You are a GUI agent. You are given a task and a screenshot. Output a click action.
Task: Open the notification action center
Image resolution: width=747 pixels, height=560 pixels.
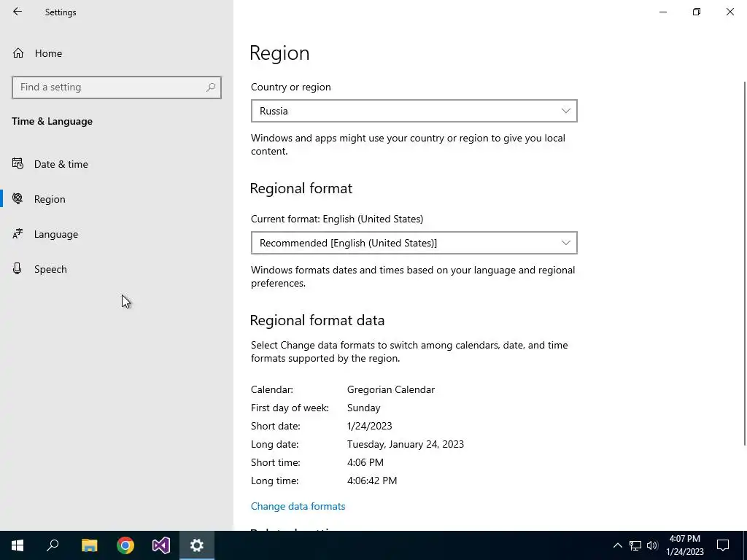(723, 545)
